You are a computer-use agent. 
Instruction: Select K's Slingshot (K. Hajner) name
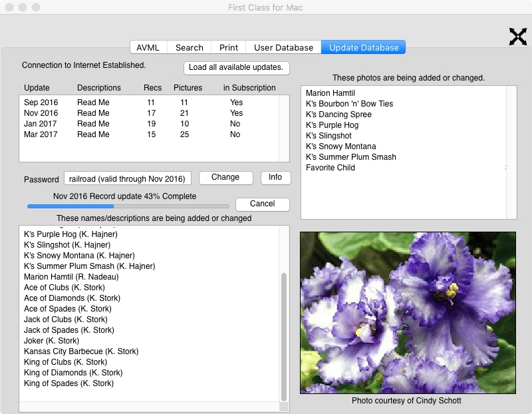coord(67,245)
